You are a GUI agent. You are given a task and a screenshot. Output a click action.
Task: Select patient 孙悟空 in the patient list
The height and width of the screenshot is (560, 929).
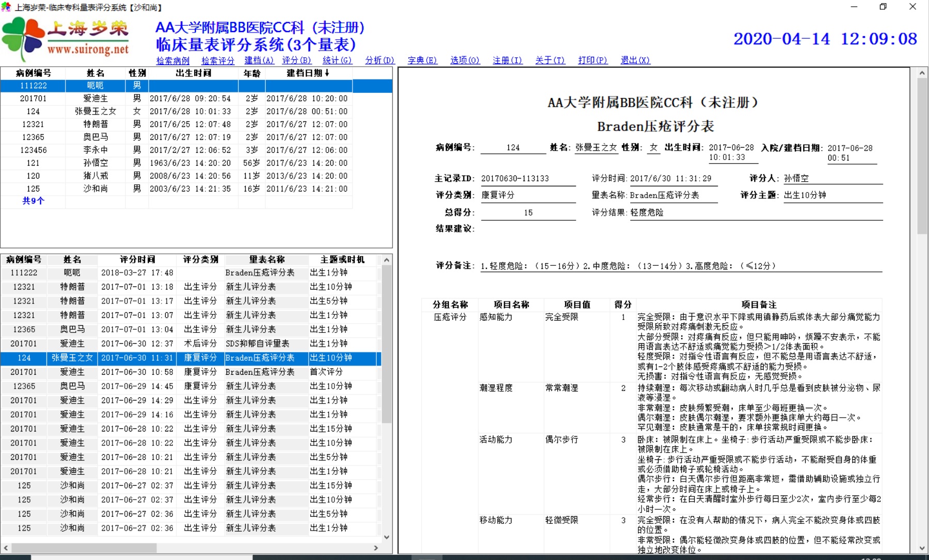pos(96,163)
